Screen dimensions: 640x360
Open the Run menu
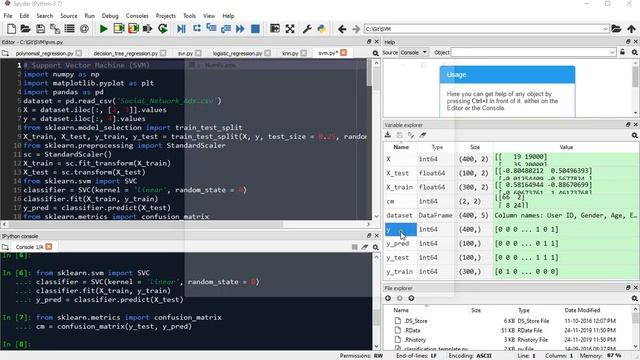point(89,16)
